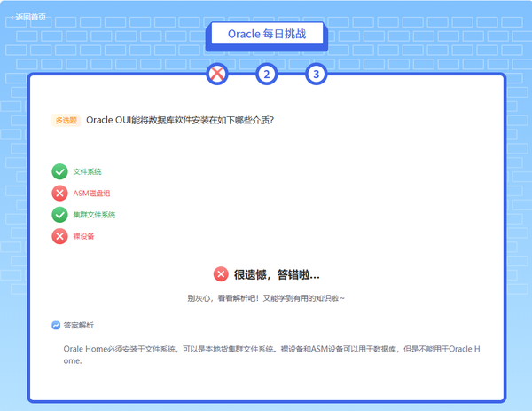Image resolution: width=532 pixels, height=411 pixels.
Task: Go back via 返回首页 link
Action: pos(28,17)
